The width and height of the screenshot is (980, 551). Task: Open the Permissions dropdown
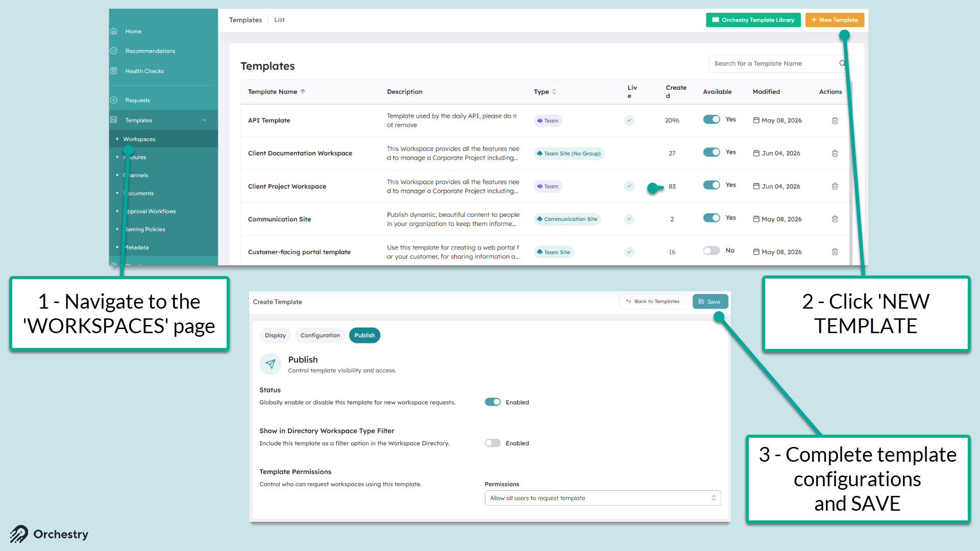pos(603,498)
